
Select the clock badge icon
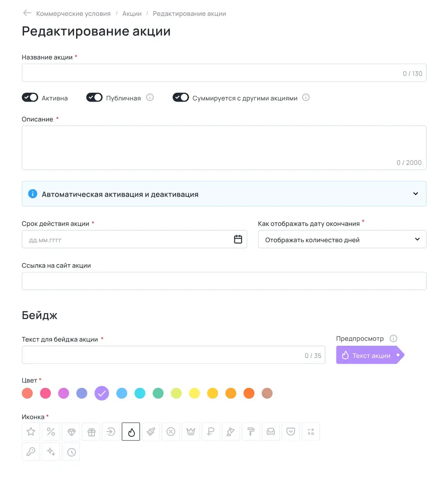point(71,452)
